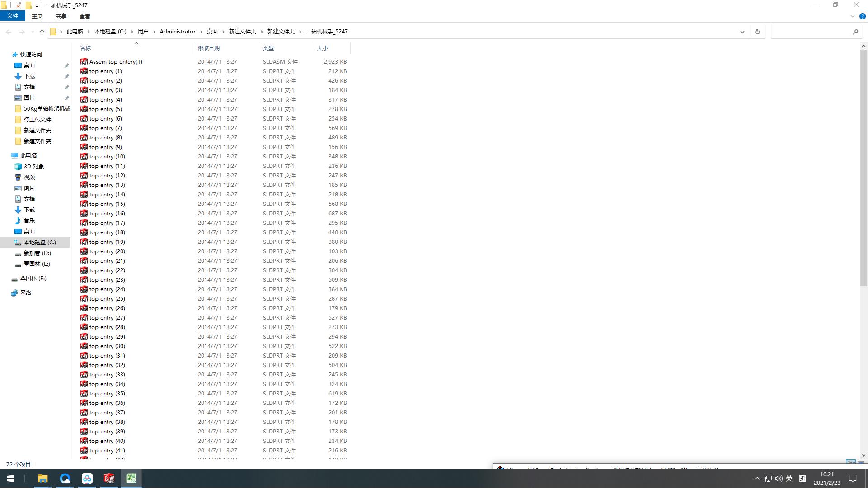The image size is (868, 488).
Task: Expand the address bar history dropdown
Action: point(742,32)
